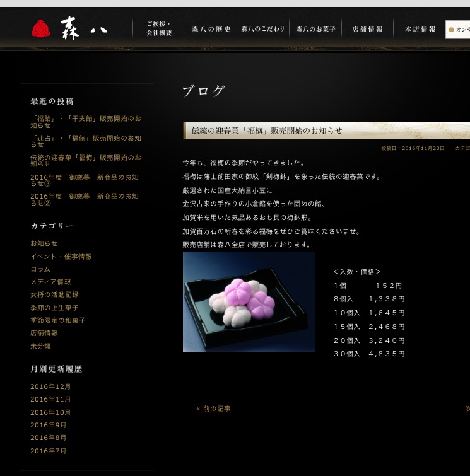Click line 今年も、福梅の季節がやってきました。

coord(244,163)
